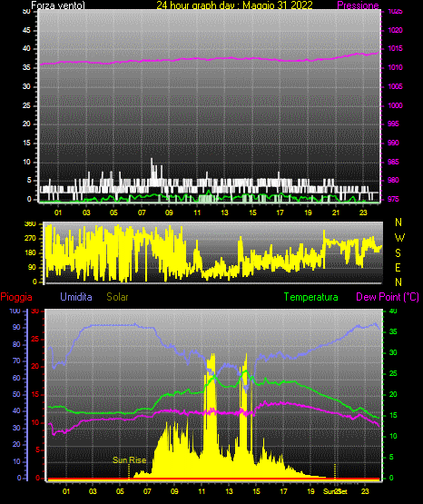Click the blue '60' humidity axis value

pos(16,378)
